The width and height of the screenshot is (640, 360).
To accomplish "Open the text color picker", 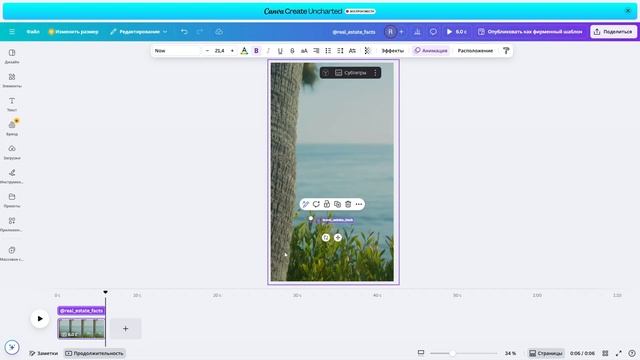I will coord(244,51).
